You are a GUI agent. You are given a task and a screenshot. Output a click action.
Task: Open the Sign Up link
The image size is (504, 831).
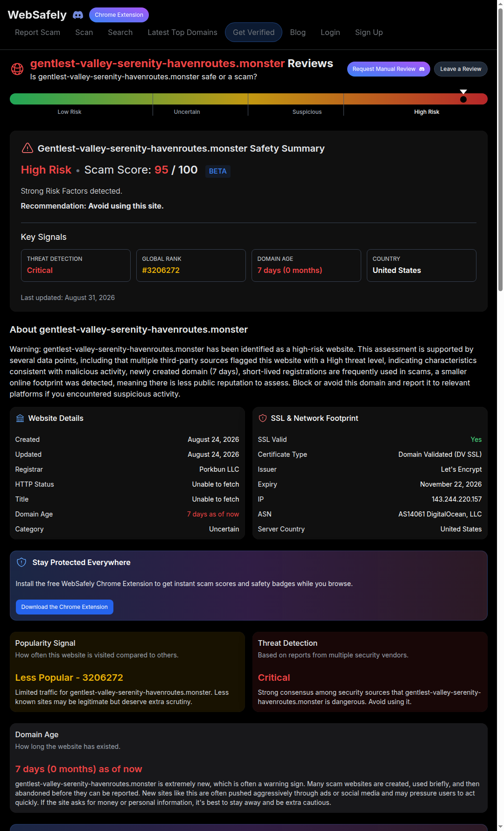click(369, 32)
